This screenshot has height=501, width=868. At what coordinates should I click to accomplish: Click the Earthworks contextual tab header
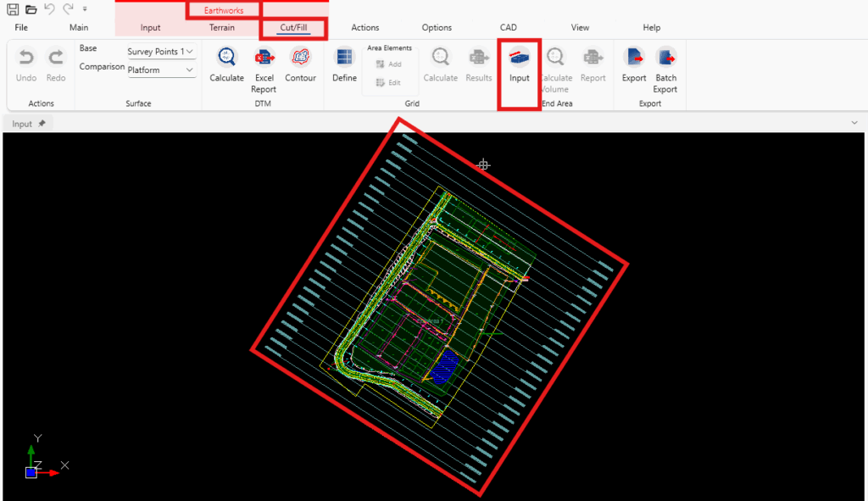point(224,10)
